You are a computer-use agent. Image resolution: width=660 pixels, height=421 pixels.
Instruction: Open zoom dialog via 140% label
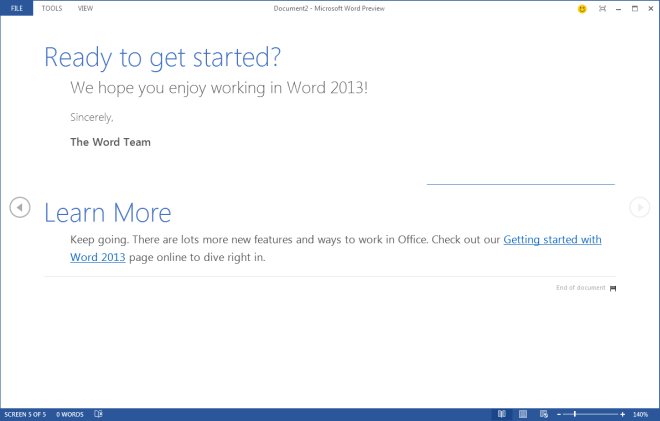click(640, 415)
